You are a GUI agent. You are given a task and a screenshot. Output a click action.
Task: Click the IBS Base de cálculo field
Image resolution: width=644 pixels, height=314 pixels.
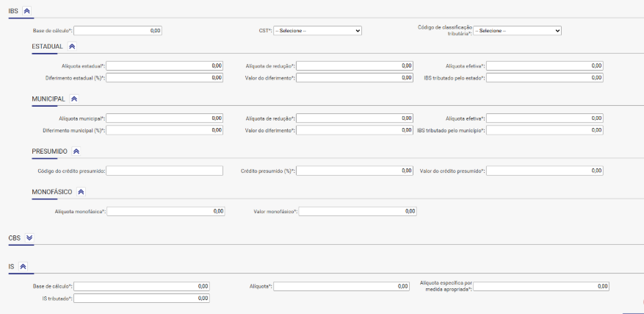coord(117,31)
